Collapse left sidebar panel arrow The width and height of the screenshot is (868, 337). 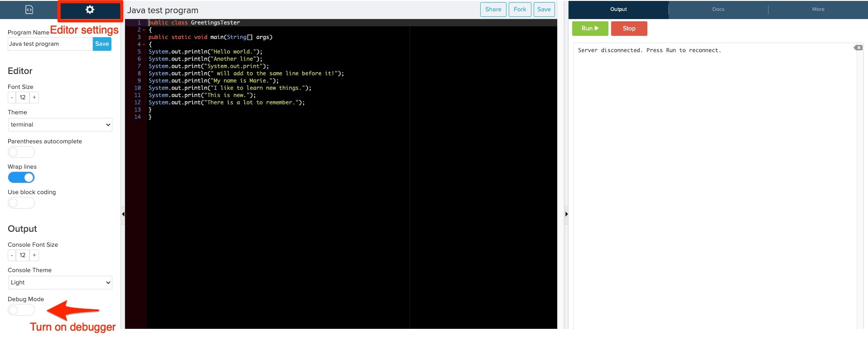[123, 214]
